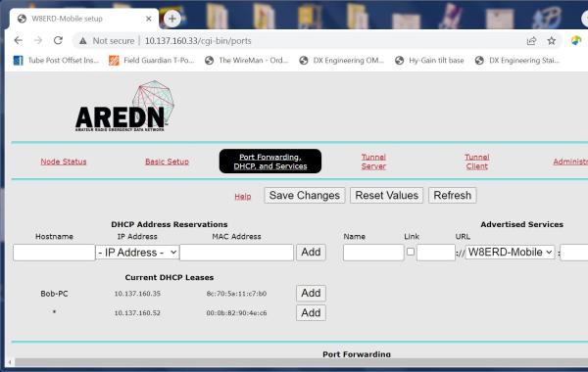Click the share page icon in address bar

point(531,41)
